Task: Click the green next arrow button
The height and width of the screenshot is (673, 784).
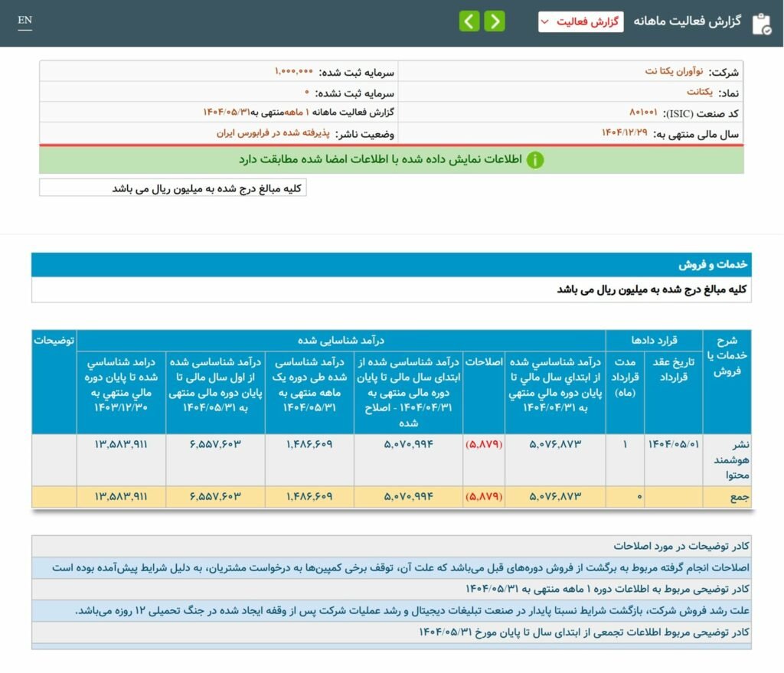Action: (495, 21)
